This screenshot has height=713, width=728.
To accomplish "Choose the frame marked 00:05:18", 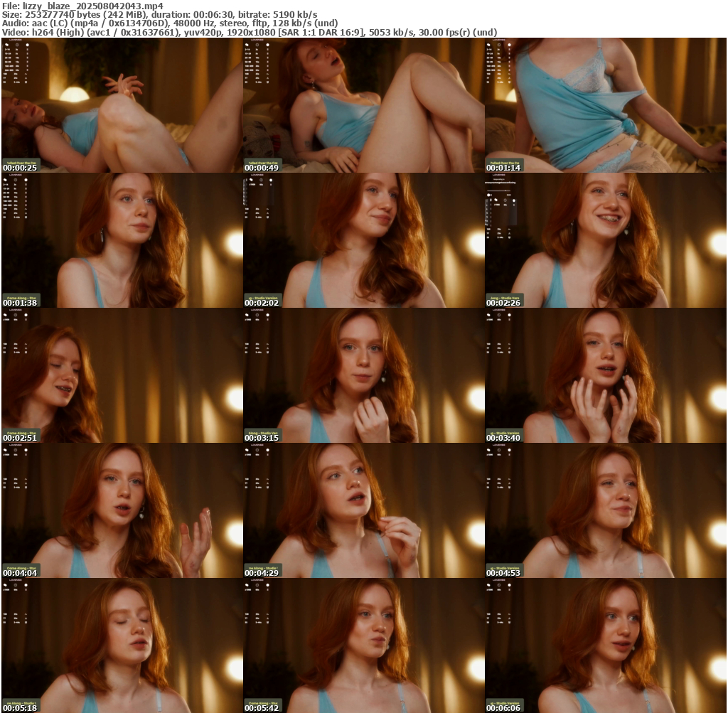I will point(122,645).
